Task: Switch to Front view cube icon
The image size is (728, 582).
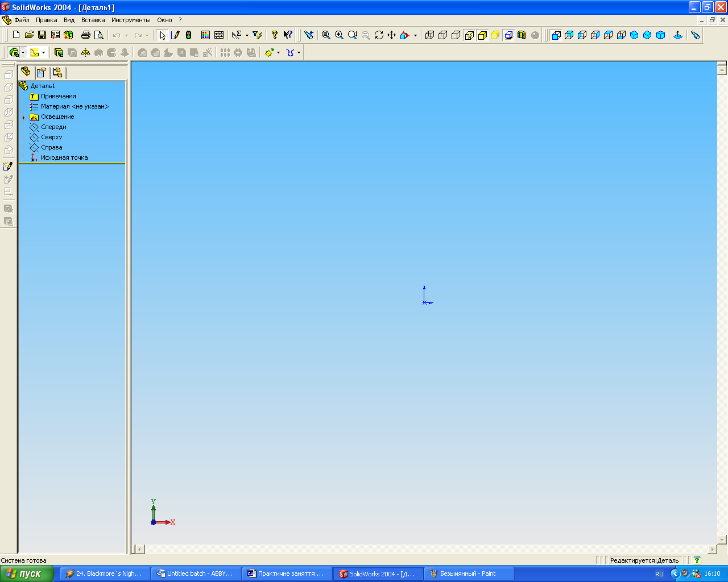Action: [x=556, y=35]
